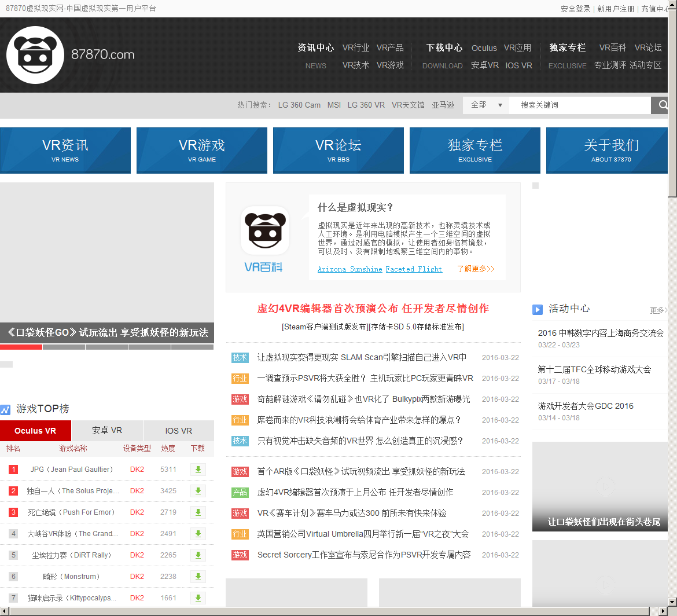
Task: Click download arrow for 大峡谷VR体验
Action: tap(198, 533)
